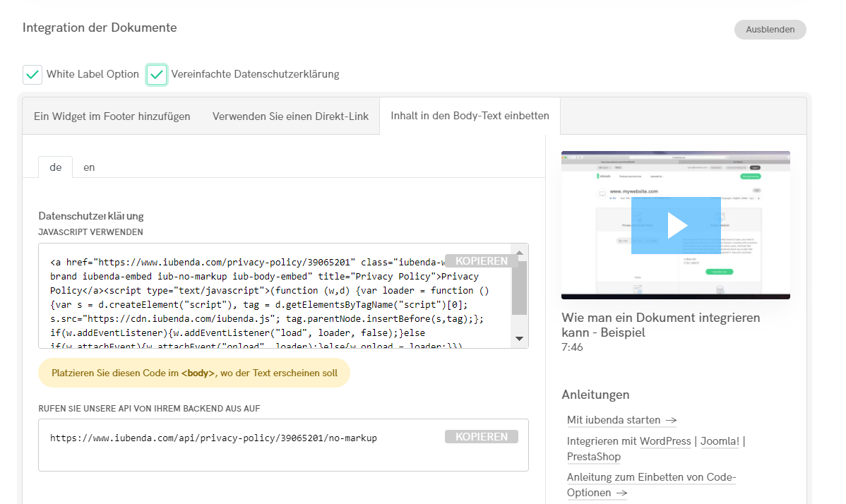The image size is (846, 504).
Task: Click the arrow next to 'Mit iubenda starten'
Action: [x=671, y=420]
